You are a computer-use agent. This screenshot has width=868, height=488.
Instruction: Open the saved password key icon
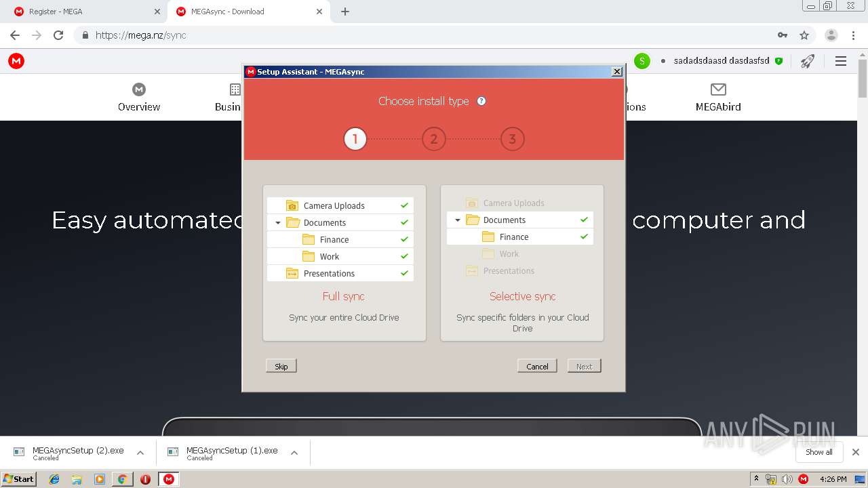(x=783, y=35)
